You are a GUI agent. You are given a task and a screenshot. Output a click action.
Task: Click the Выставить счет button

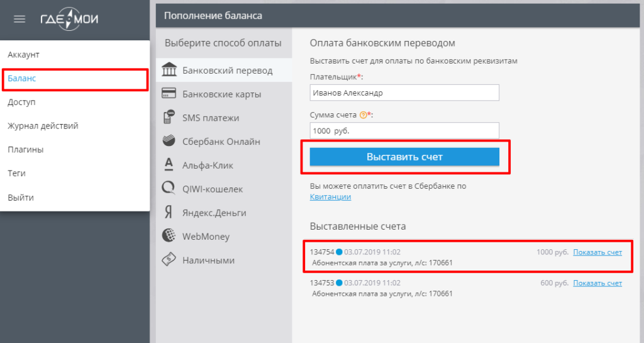click(x=404, y=157)
